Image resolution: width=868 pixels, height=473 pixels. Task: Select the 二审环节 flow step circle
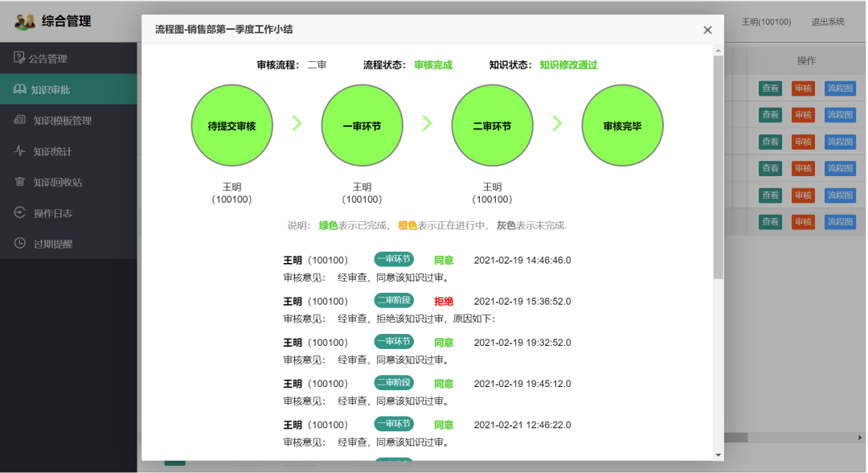(492, 126)
